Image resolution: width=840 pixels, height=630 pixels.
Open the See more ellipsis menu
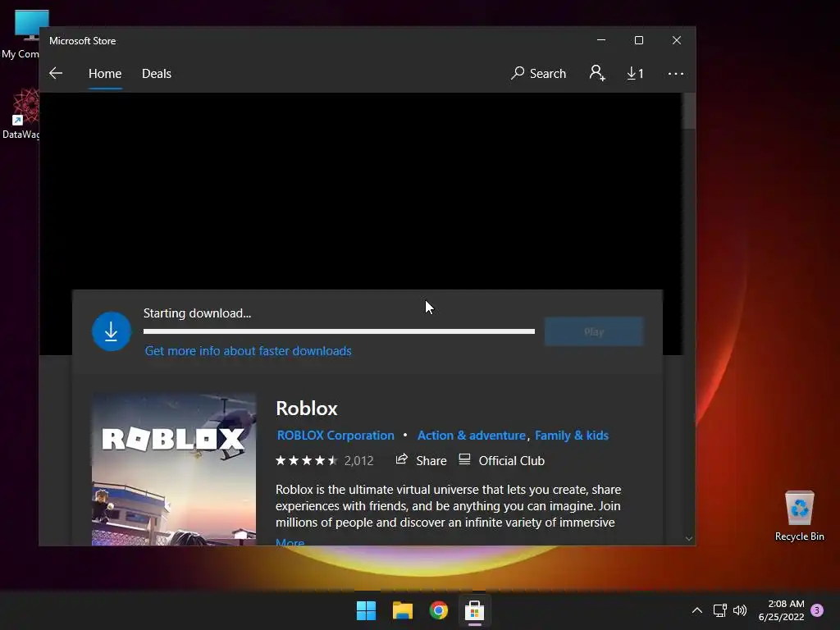pyautogui.click(x=676, y=73)
